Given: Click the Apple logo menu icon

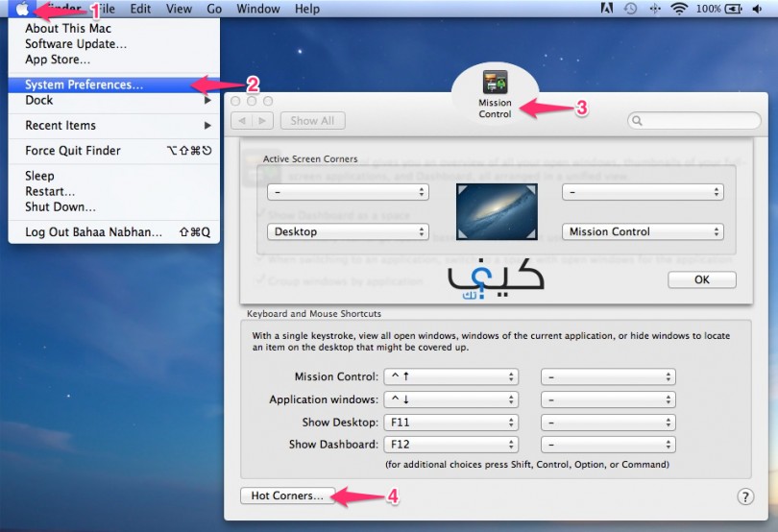Looking at the screenshot, I should (x=23, y=9).
